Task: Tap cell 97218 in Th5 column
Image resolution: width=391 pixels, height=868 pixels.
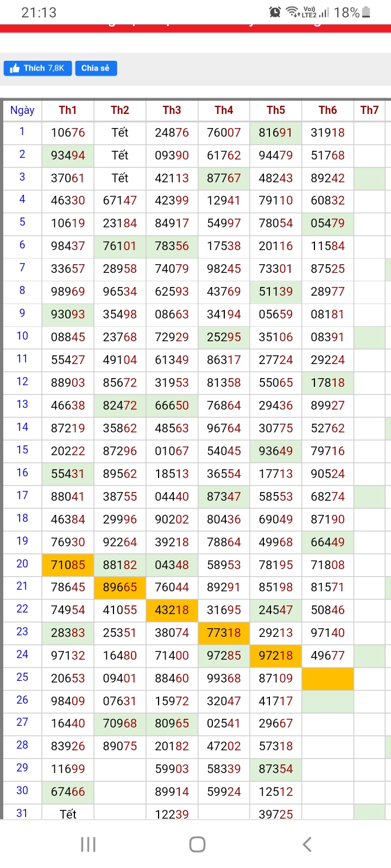Action: tap(276, 655)
